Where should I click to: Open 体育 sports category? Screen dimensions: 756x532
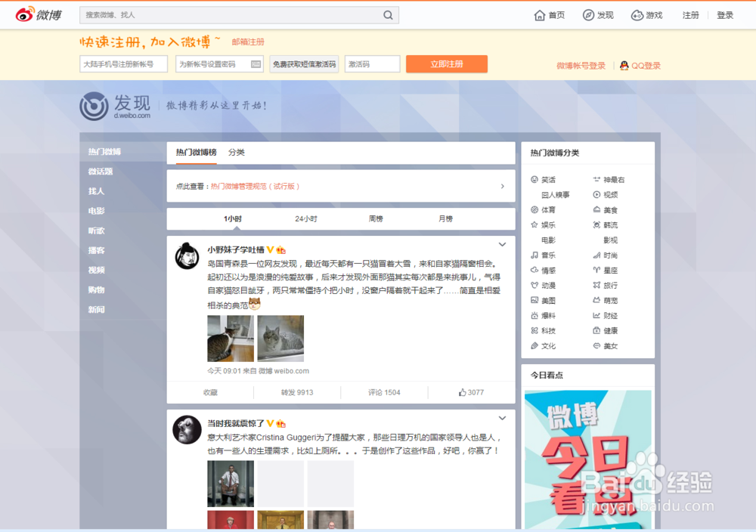coord(543,209)
